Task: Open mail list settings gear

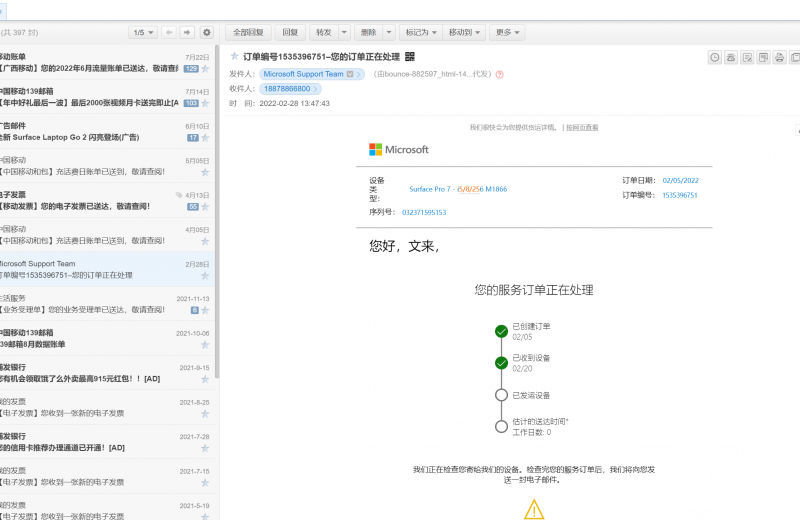Action: [207, 33]
